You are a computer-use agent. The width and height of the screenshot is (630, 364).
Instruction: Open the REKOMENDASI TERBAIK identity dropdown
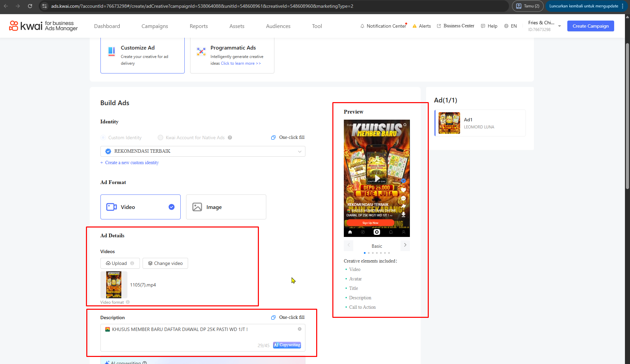pyautogui.click(x=203, y=151)
